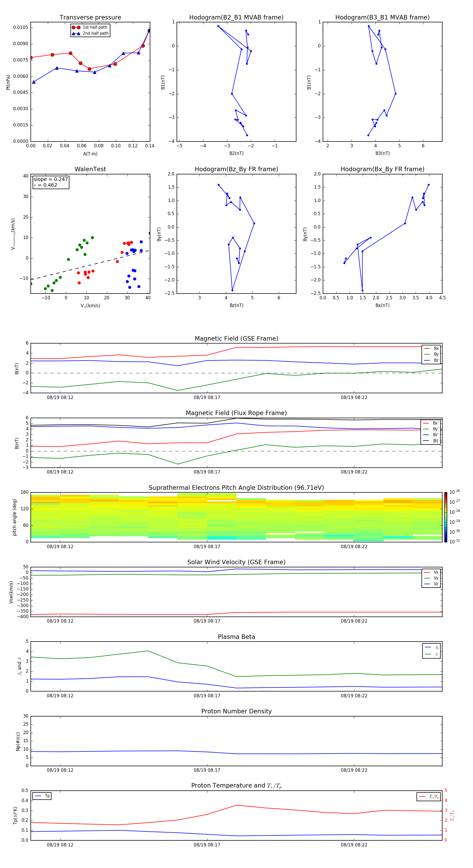Click the "Pt(nPa)" y-axis label
473x868 pixels.
pyautogui.click(x=8, y=82)
